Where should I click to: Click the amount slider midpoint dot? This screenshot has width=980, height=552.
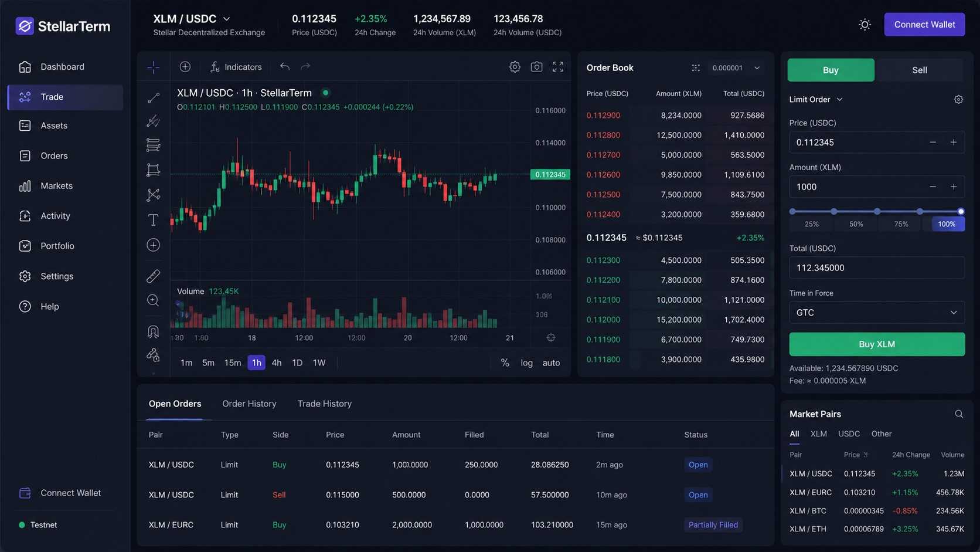point(877,211)
